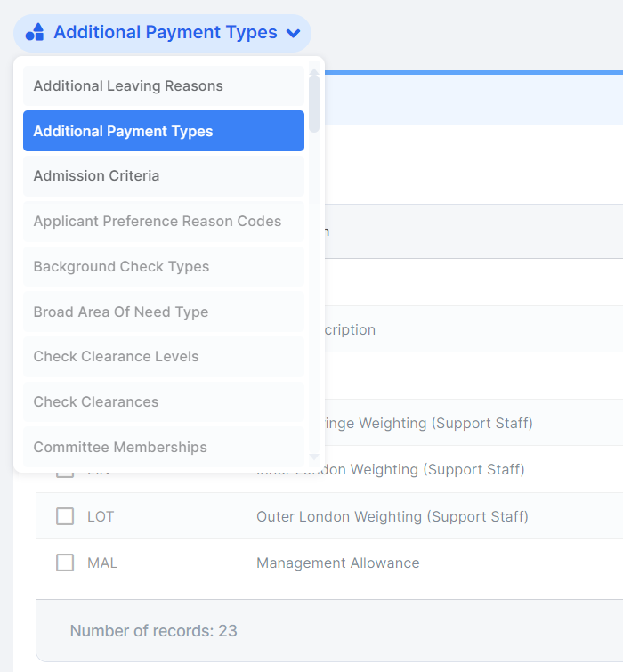The height and width of the screenshot is (672, 623).
Task: Open Check Clearance Levels lookup
Action: 164,357
